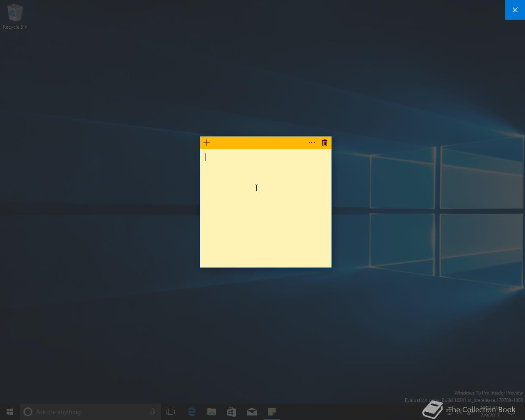Add a new sticky note with plus icon
Image resolution: width=525 pixels, height=420 pixels.
pyautogui.click(x=207, y=143)
